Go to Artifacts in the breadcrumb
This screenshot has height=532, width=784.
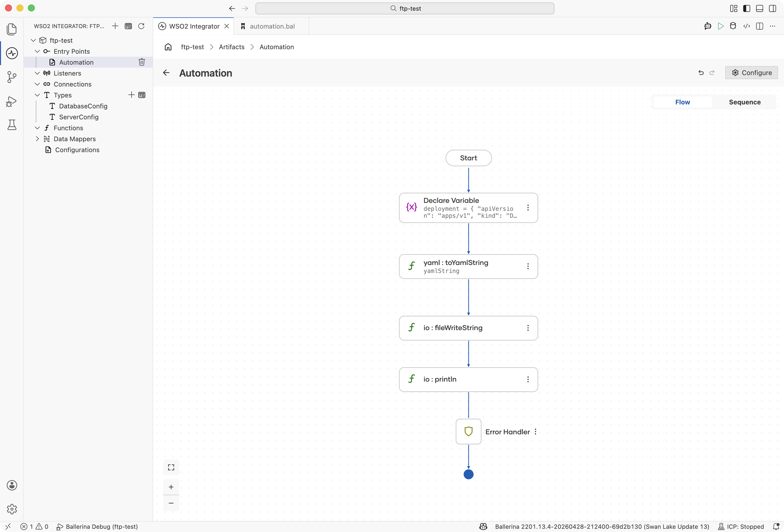tap(231, 47)
